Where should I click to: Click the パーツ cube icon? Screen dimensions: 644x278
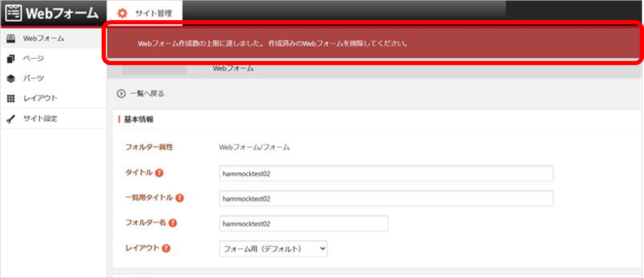point(11,78)
